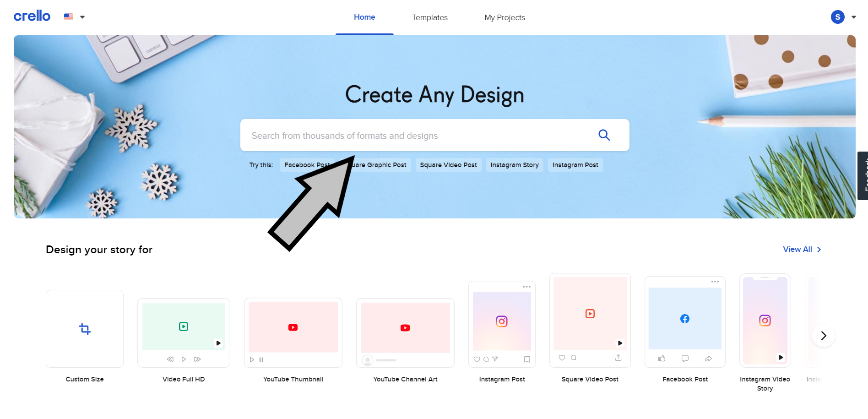The height and width of the screenshot is (419, 868).
Task: Click the Facebook Post label under card
Action: [685, 379]
